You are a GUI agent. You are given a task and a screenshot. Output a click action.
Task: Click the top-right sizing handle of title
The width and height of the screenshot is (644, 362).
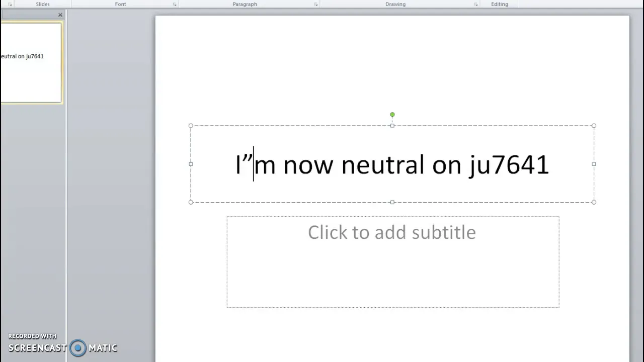594,126
